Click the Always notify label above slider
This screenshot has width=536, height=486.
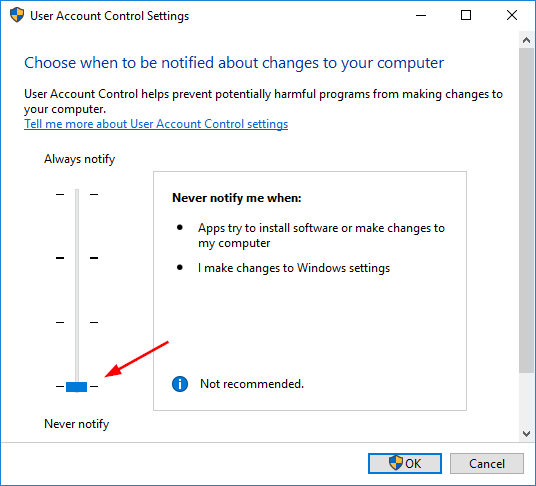(x=79, y=159)
